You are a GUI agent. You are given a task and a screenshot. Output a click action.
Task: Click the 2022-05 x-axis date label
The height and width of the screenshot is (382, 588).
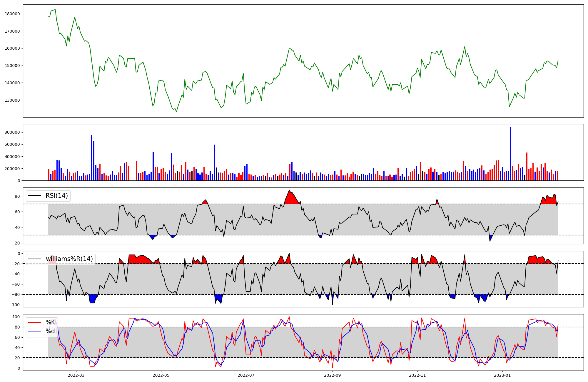(x=161, y=375)
